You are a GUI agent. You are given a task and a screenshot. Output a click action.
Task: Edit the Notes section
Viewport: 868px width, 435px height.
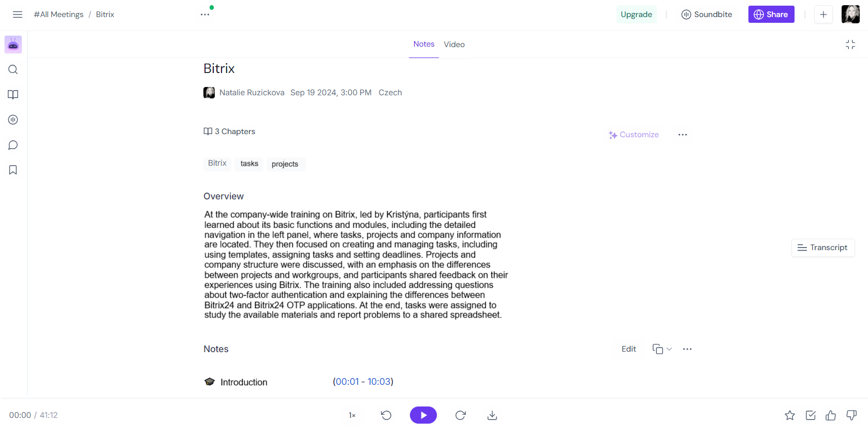[x=629, y=349]
